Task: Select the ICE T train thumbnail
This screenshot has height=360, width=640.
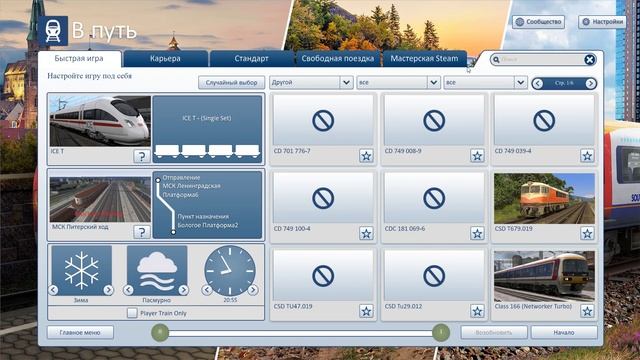Action: 100,121
